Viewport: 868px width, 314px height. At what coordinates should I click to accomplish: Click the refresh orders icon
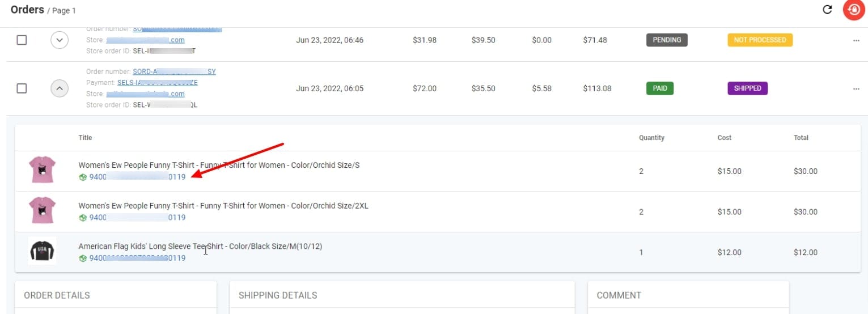click(x=827, y=10)
